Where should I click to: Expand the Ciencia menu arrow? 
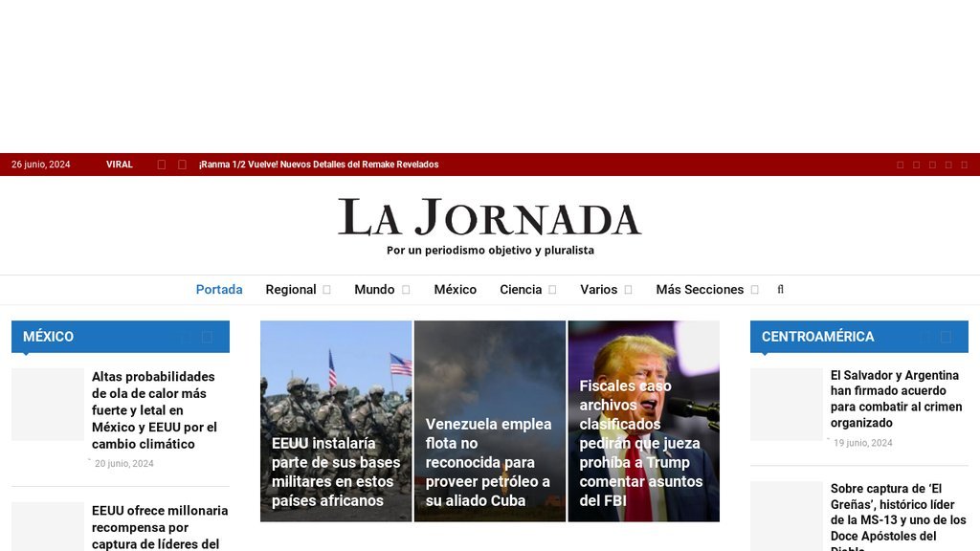pos(552,290)
